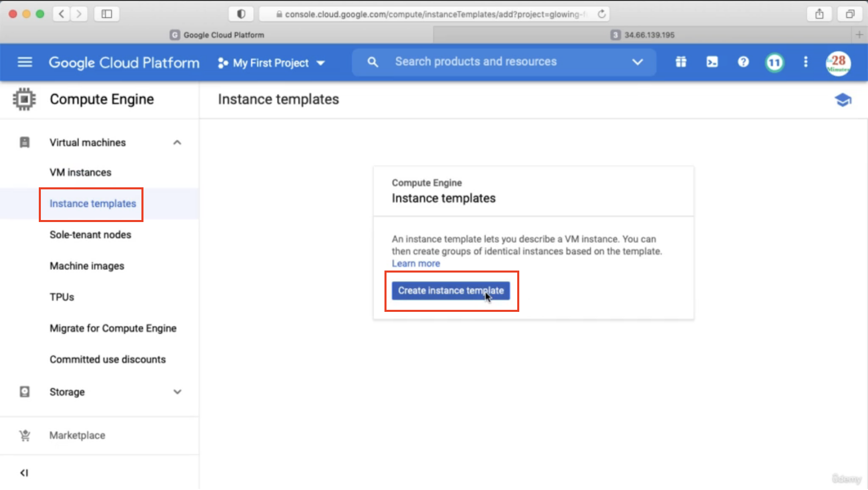Open Machine images page
The image size is (868, 490).
(87, 266)
